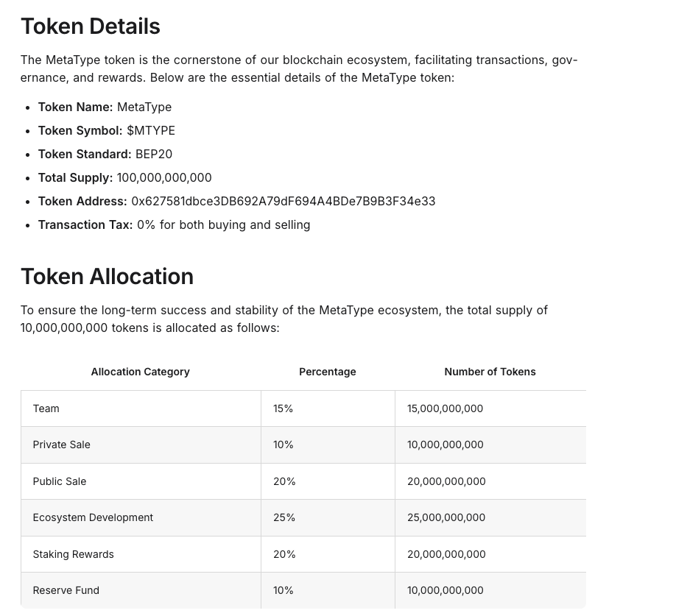Select the Staking Rewards row cell
The height and width of the screenshot is (616, 690).
74,554
